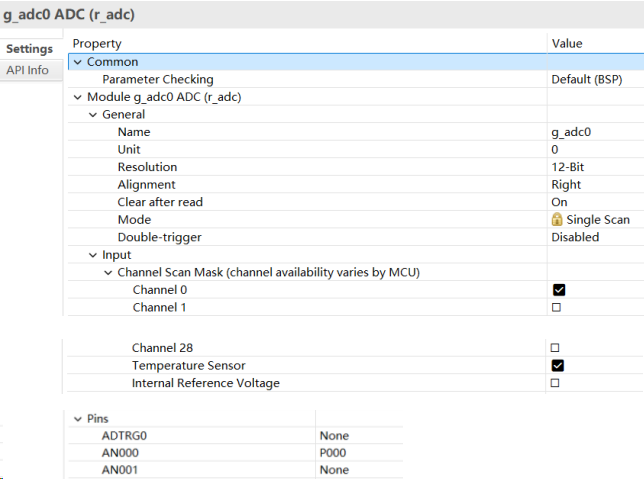The height and width of the screenshot is (486, 644).
Task: Switch to the API Info tab
Action: [x=28, y=70]
